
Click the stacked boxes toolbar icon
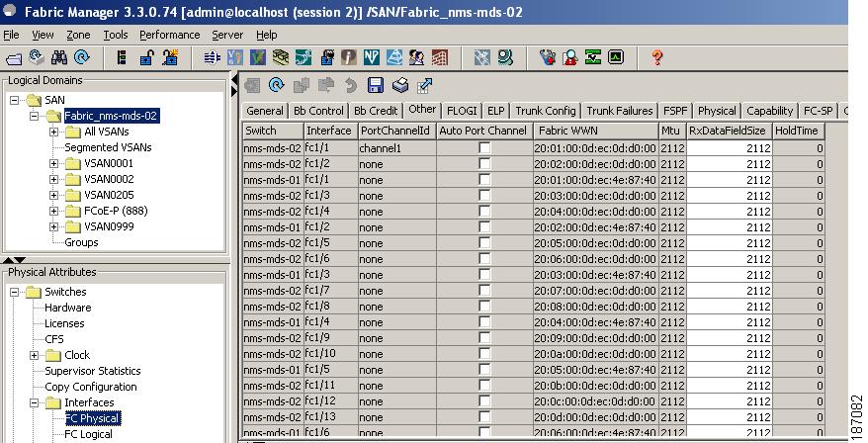pos(281,57)
